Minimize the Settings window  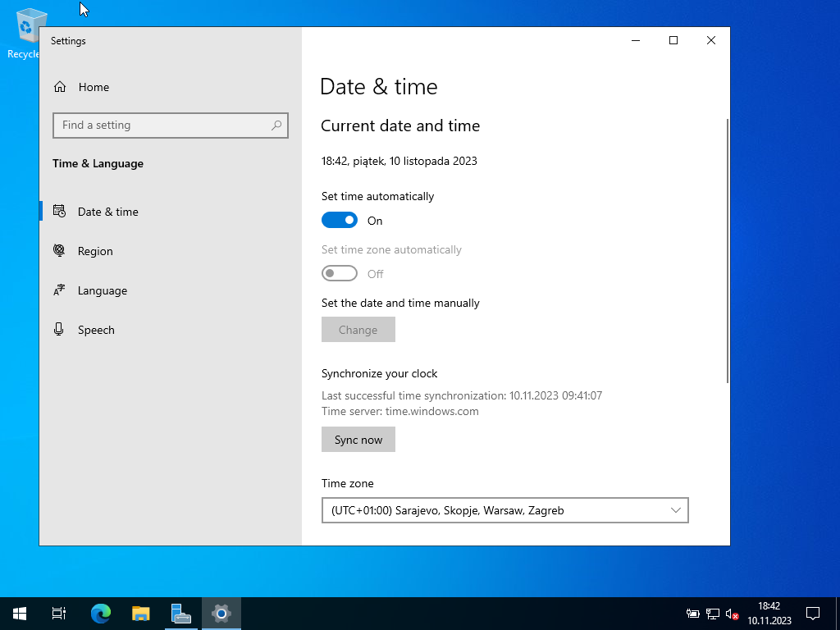[636, 41]
